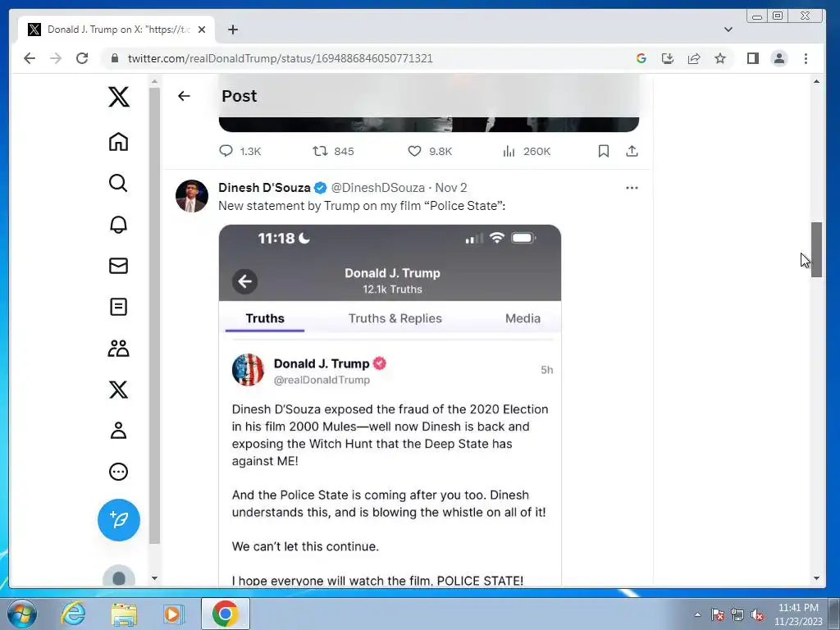Open Windows Start button
Image resolution: width=840 pixels, height=630 pixels.
pyautogui.click(x=21, y=614)
